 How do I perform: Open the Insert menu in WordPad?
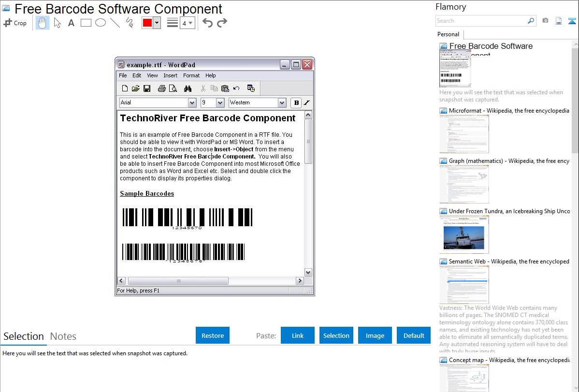tap(170, 75)
